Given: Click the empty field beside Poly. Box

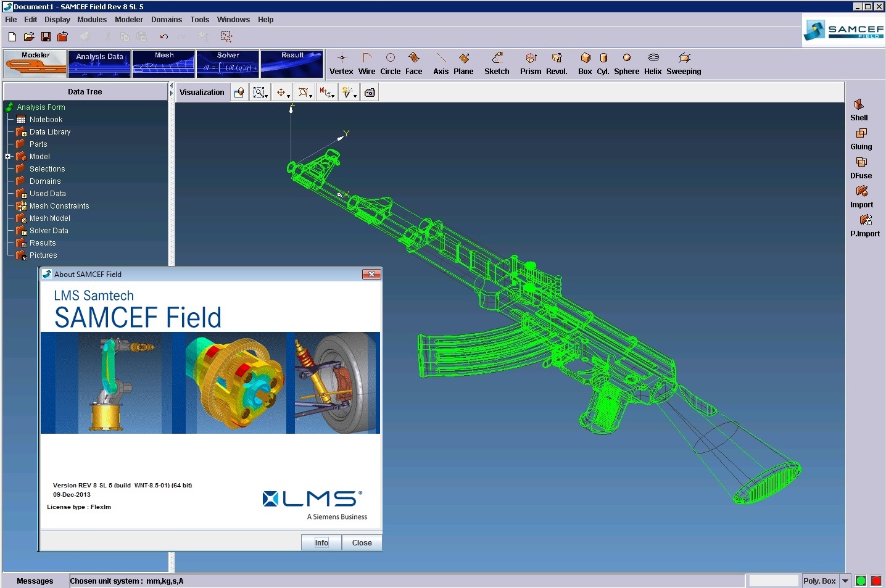Looking at the screenshot, I should click(x=774, y=581).
